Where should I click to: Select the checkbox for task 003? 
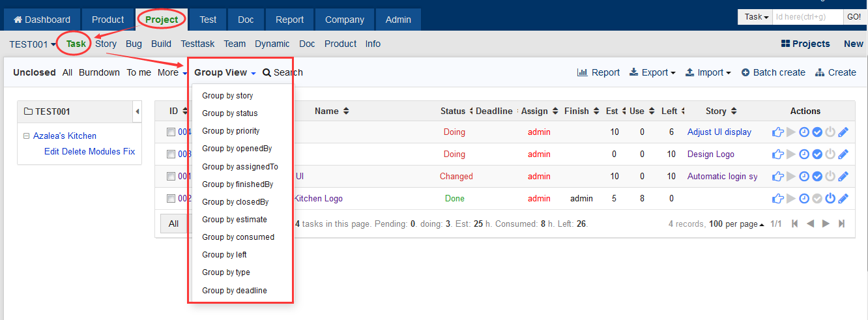[x=171, y=154]
